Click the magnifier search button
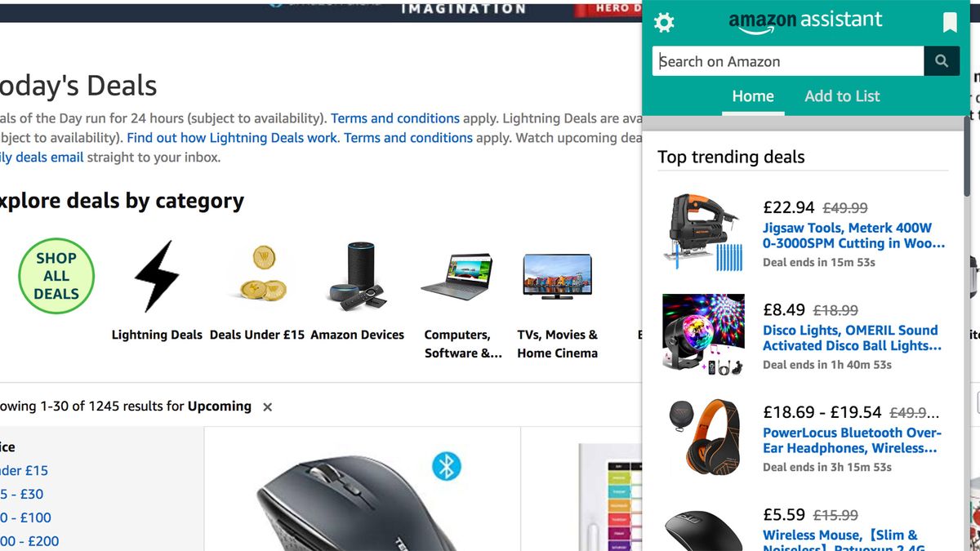 pos(942,61)
